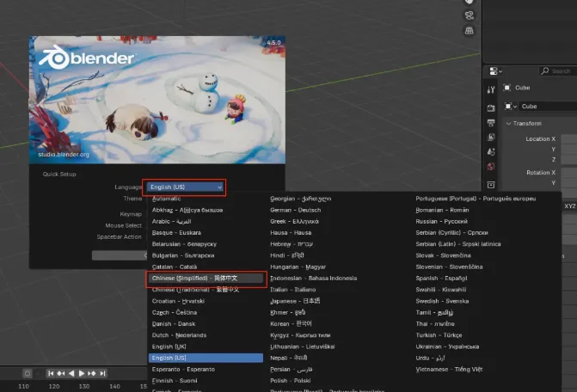Open the English (US) Language dropdown
The width and height of the screenshot is (577, 392).
coord(185,187)
